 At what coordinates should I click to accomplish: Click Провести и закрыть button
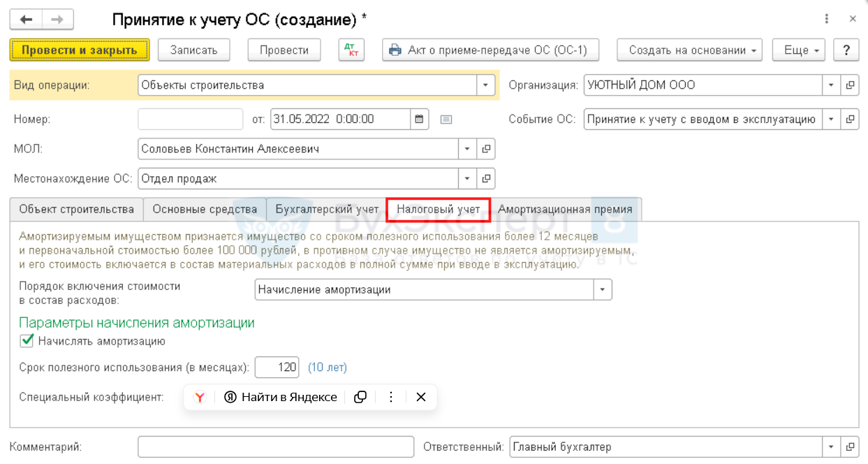[x=80, y=50]
